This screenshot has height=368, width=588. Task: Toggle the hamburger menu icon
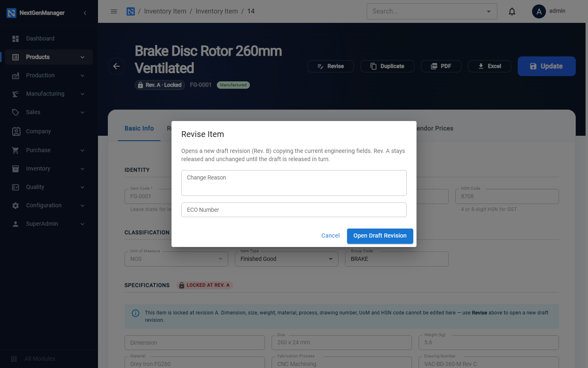pos(114,11)
